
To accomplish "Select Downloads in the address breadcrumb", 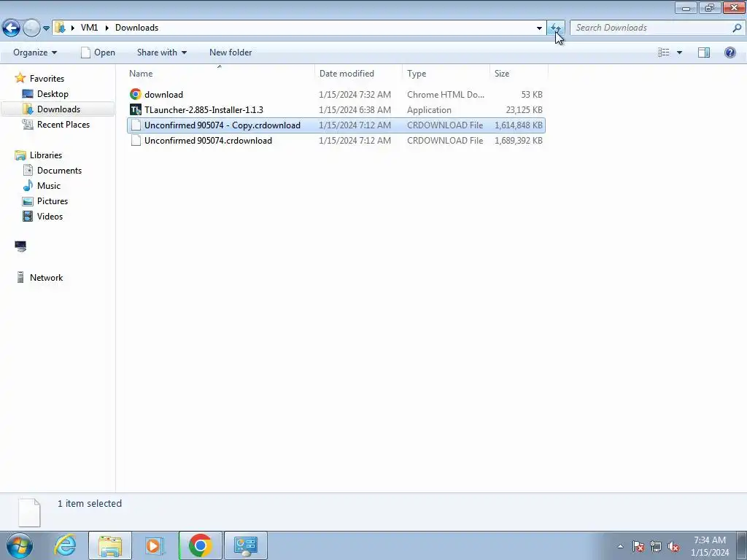I will click(136, 28).
